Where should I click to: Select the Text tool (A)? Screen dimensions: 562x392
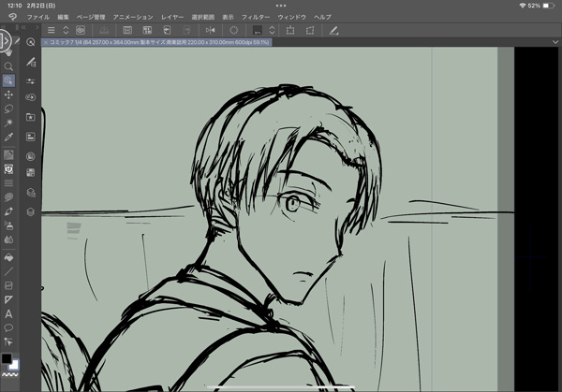tap(8, 313)
